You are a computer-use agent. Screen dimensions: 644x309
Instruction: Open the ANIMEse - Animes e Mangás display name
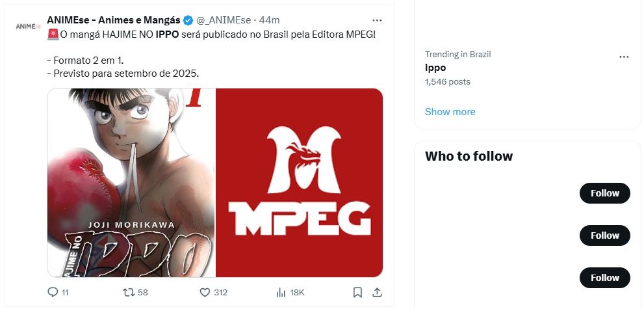[x=114, y=20]
